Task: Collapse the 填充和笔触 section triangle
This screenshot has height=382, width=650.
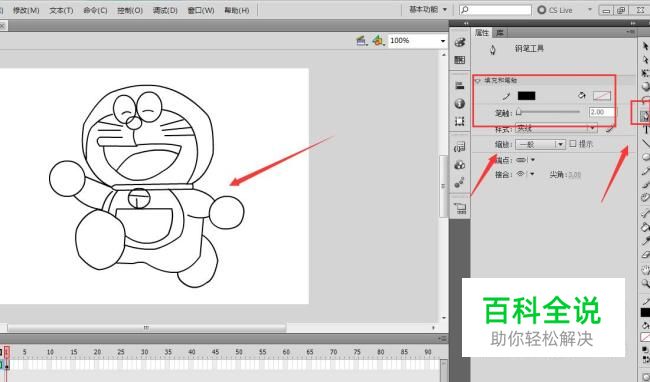Action: 477,80
